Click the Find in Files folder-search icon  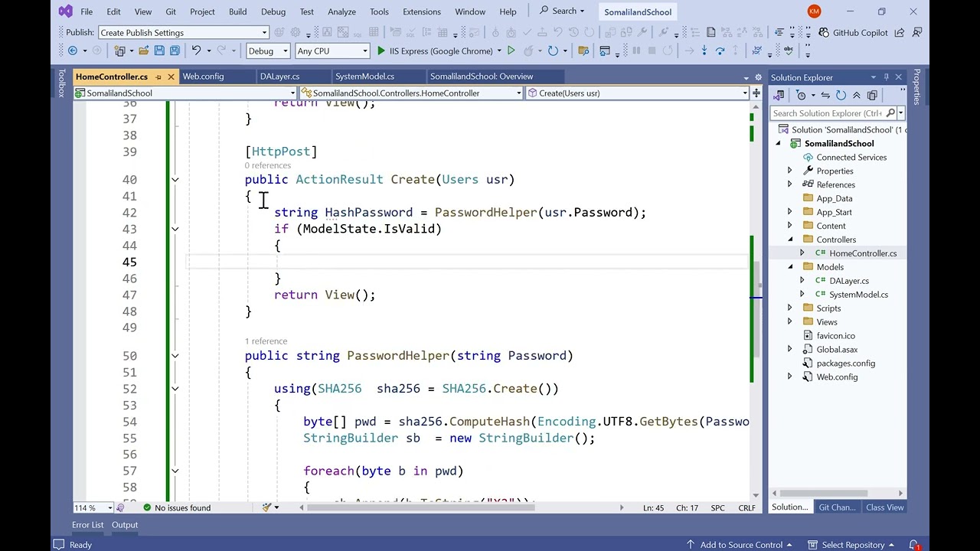tap(583, 51)
